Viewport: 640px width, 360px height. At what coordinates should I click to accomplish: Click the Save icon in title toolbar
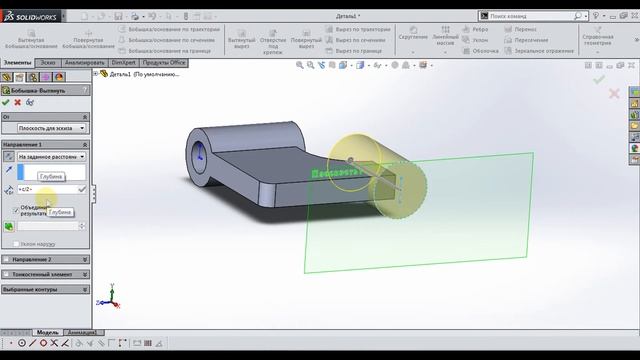coord(118,16)
